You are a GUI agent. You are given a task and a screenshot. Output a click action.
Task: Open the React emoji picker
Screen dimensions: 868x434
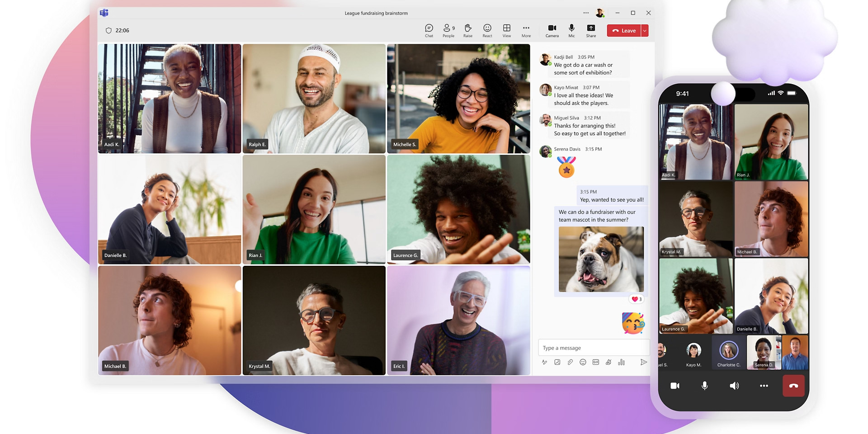point(487,30)
